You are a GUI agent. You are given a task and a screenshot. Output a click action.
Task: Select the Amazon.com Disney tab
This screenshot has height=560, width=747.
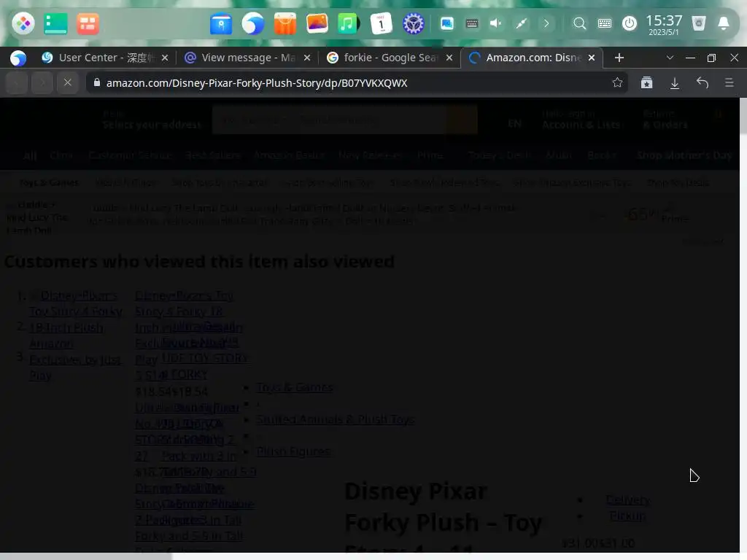(532, 58)
